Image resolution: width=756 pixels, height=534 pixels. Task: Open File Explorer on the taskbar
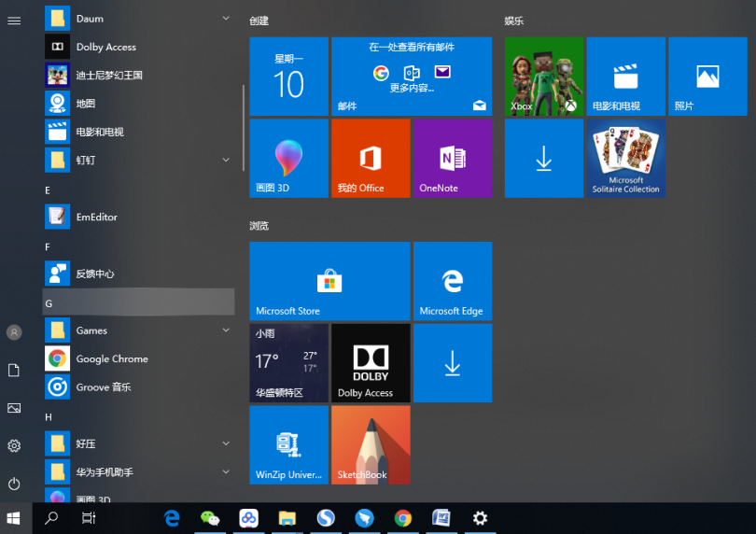[x=287, y=518]
